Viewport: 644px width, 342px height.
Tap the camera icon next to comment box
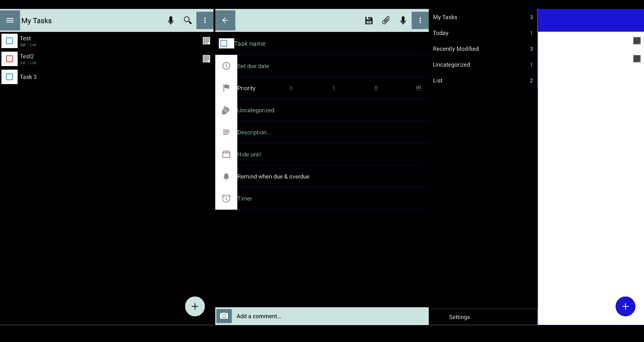click(224, 316)
